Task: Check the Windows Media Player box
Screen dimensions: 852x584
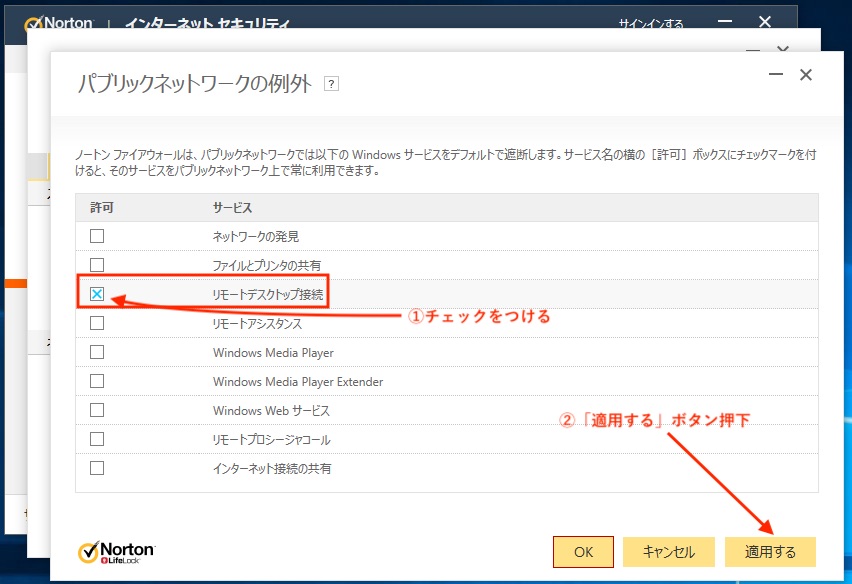Action: coord(97,352)
